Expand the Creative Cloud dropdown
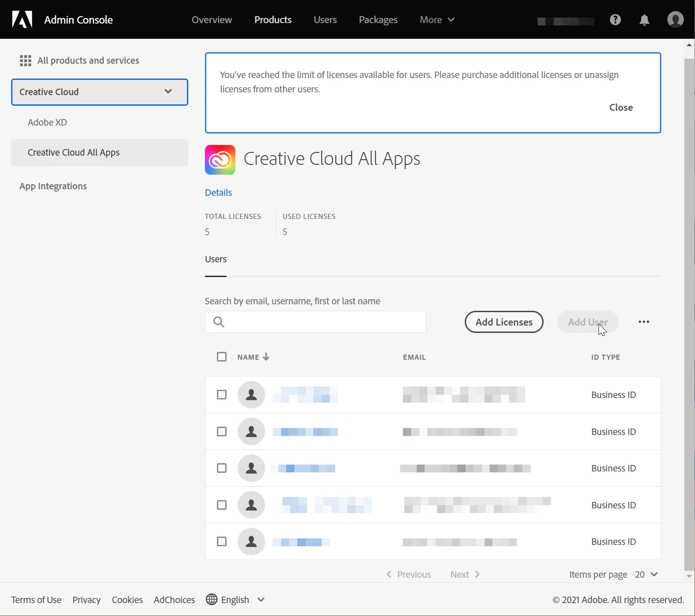The width and height of the screenshot is (695, 616). pyautogui.click(x=100, y=92)
